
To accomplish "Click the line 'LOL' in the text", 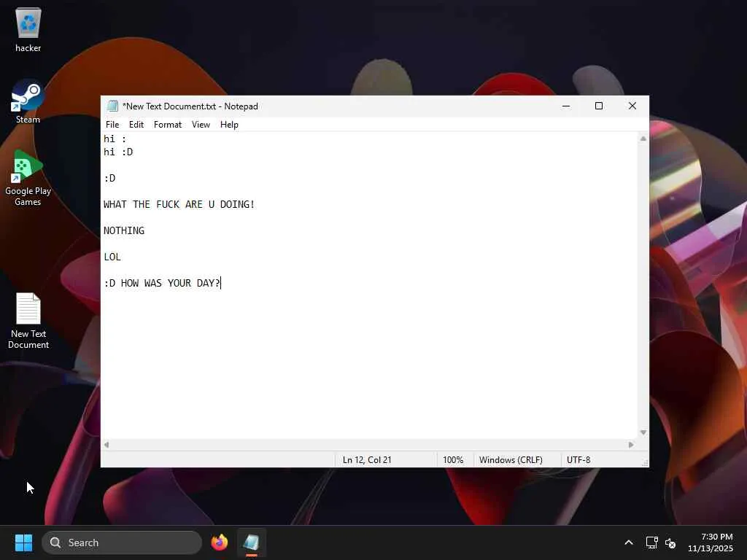I will click(112, 257).
